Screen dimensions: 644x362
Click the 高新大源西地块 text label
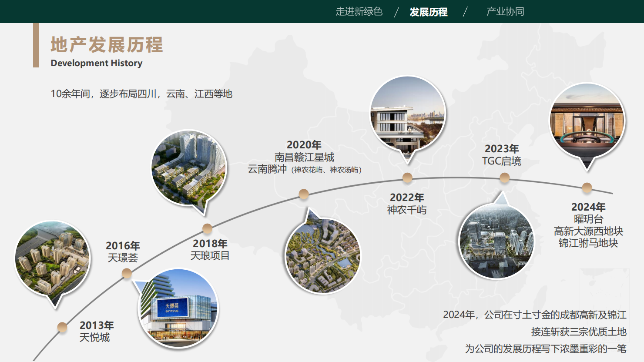tap(588, 231)
